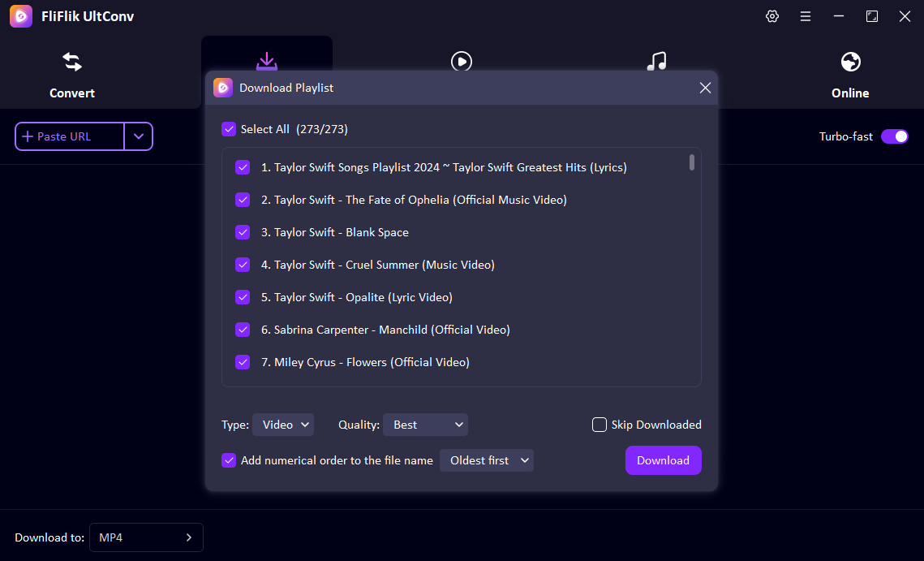Open the Download tab with arrow icon
The height and width of the screenshot is (561, 924).
click(x=266, y=61)
